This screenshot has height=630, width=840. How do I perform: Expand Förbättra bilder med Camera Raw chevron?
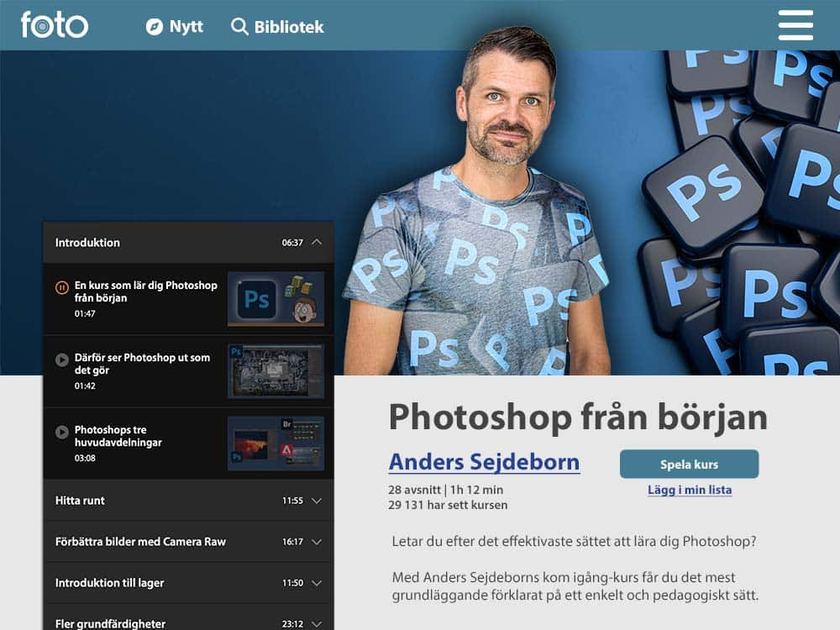(x=317, y=542)
